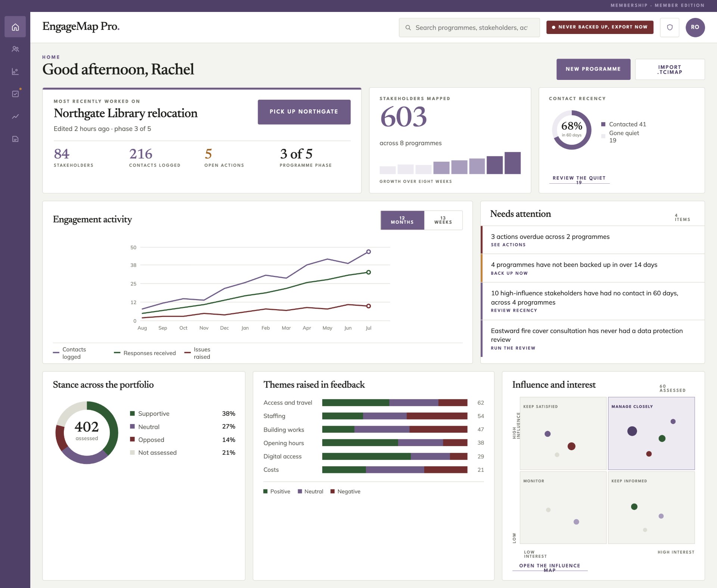Click the Positive legend swatch under Themes
The height and width of the screenshot is (588, 717).
point(266,491)
